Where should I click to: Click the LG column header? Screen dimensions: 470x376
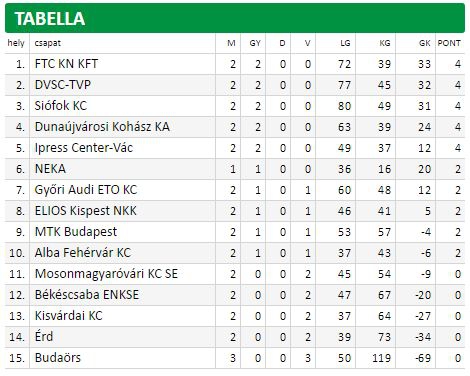pyautogui.click(x=345, y=43)
